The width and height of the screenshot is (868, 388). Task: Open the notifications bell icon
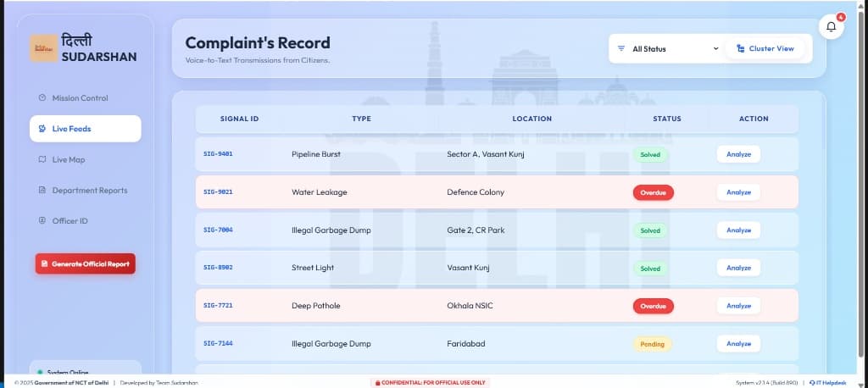coord(831,26)
